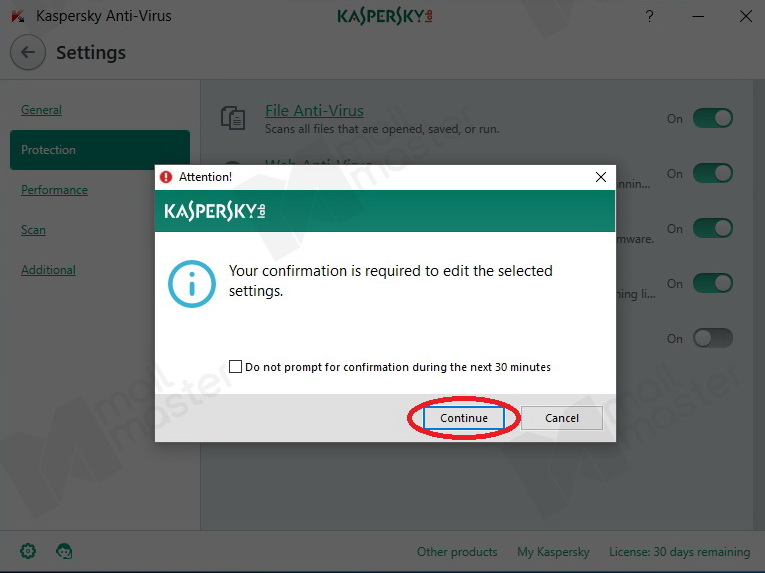The image size is (765, 573).
Task: Open the Performance settings link
Action: tap(54, 190)
